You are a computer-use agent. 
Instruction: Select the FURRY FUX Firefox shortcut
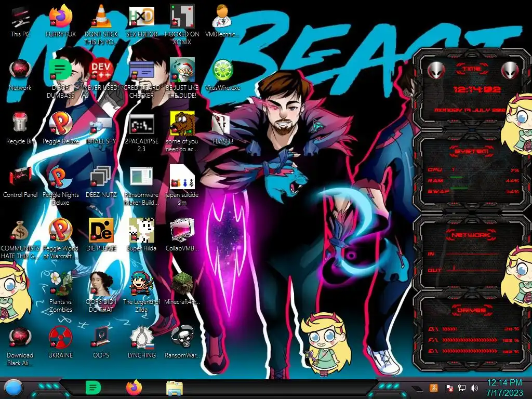tap(61, 16)
